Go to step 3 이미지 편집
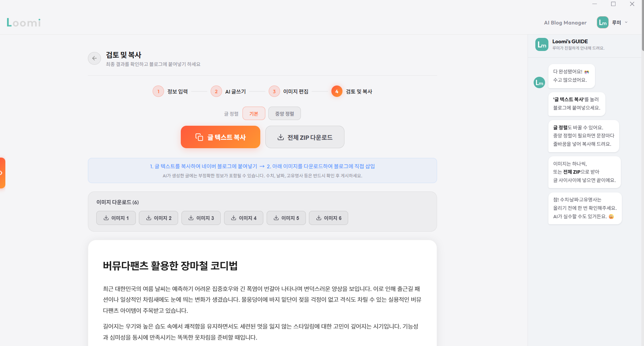This screenshot has width=644, height=346. coord(288,91)
